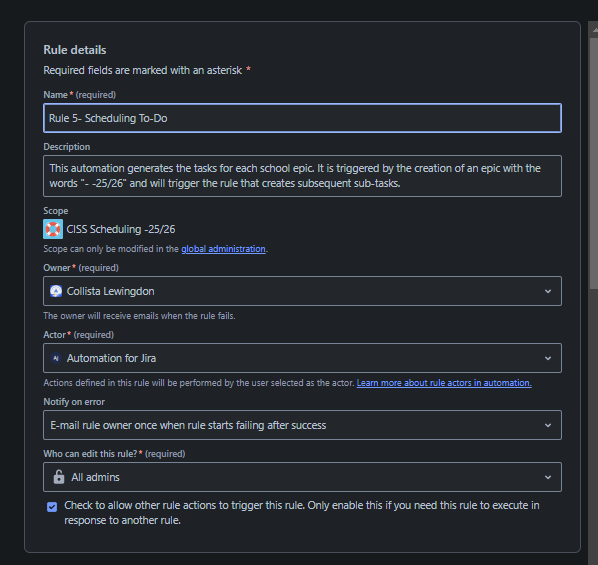
Task: Click the CISS Scheduling -25/26 scope text
Action: tap(121, 229)
